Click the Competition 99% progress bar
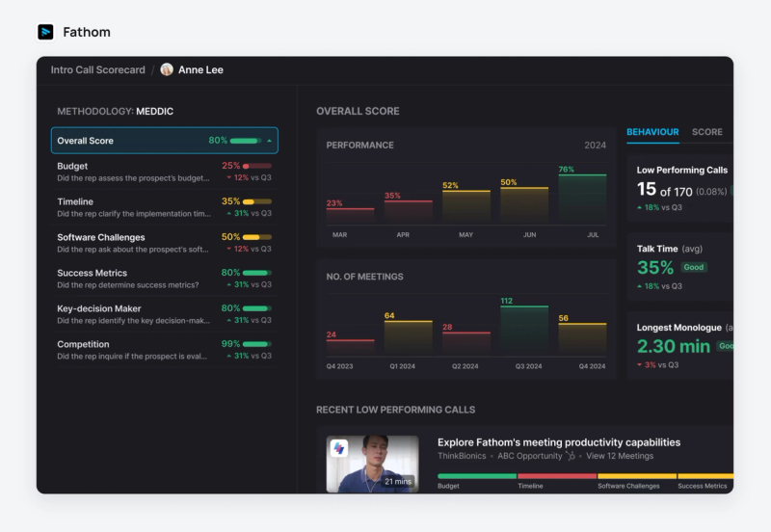 tap(256, 344)
